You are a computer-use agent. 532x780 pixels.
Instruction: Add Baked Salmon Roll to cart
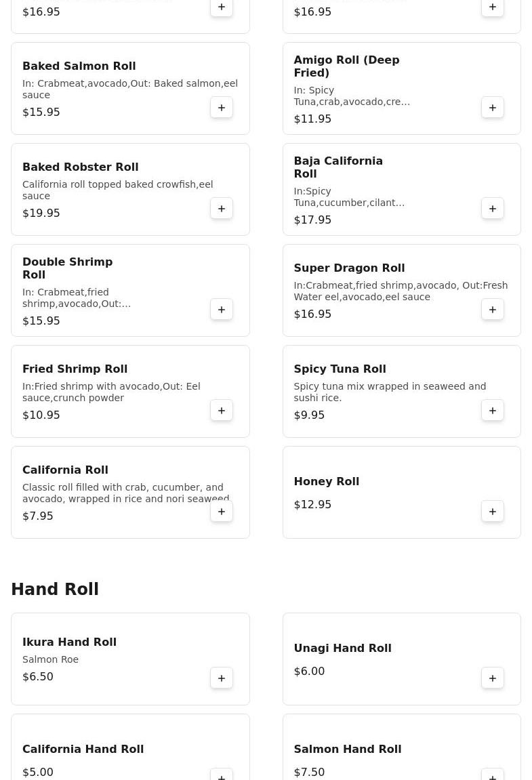coord(222,108)
